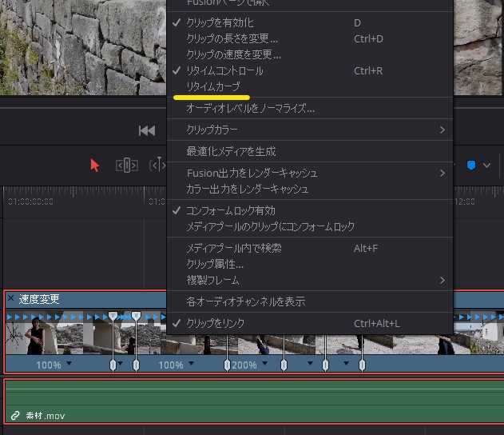Select メディアプール内で検索
Screen dimensions: 504x435
click(310, 248)
